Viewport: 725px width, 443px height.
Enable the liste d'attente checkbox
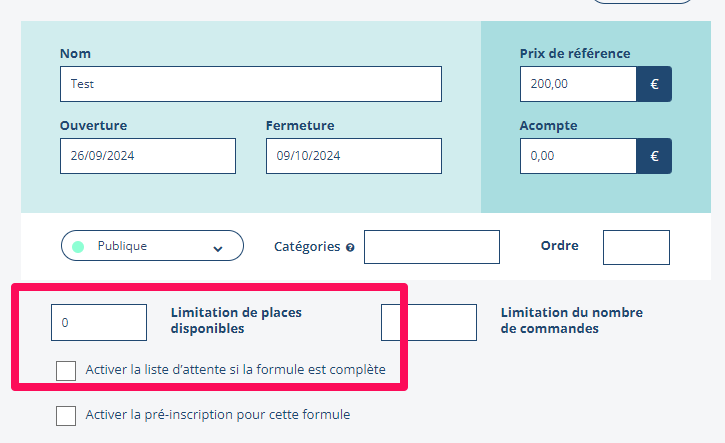pyautogui.click(x=66, y=371)
